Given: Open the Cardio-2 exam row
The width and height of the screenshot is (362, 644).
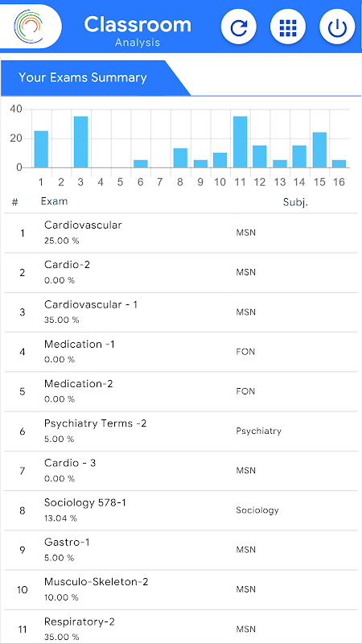Looking at the screenshot, I should point(181,273).
